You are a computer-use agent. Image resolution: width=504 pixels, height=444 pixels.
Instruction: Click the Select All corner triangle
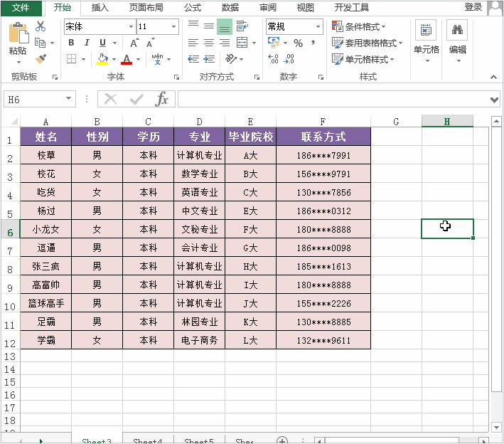tap(14, 121)
